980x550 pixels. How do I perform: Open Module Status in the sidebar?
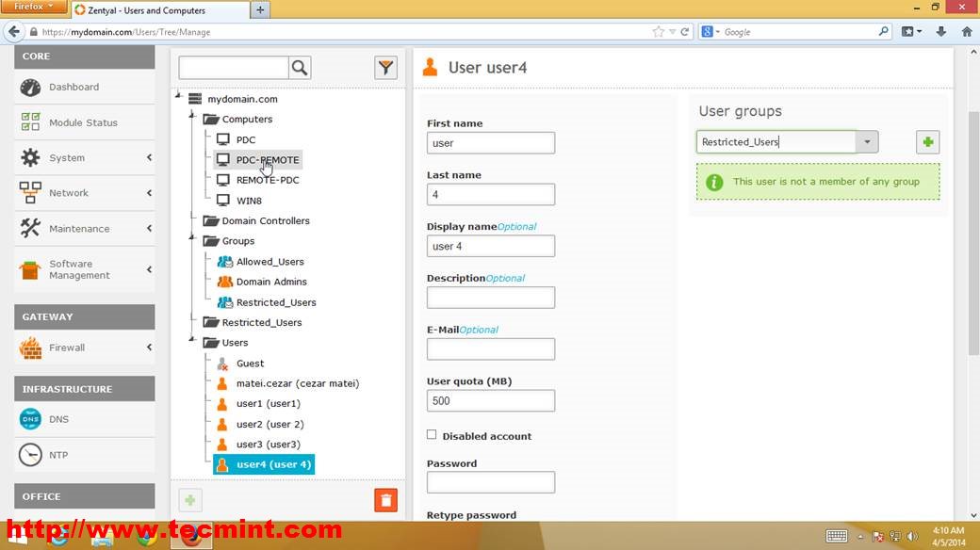85,122
